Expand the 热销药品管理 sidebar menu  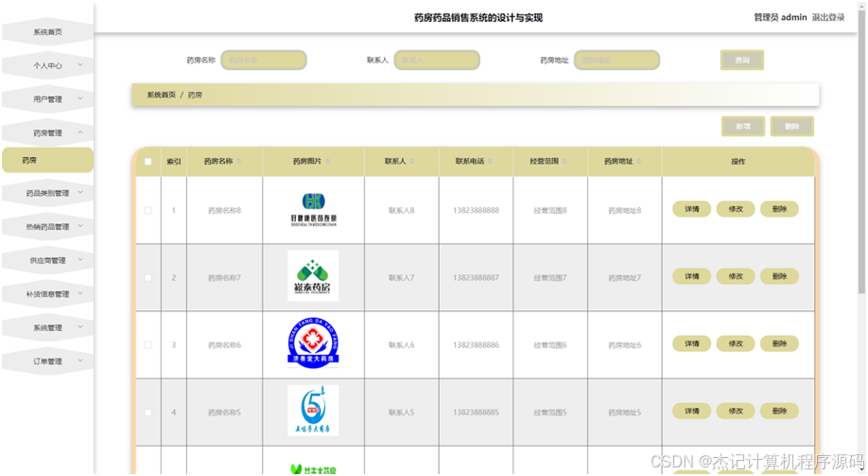point(47,226)
